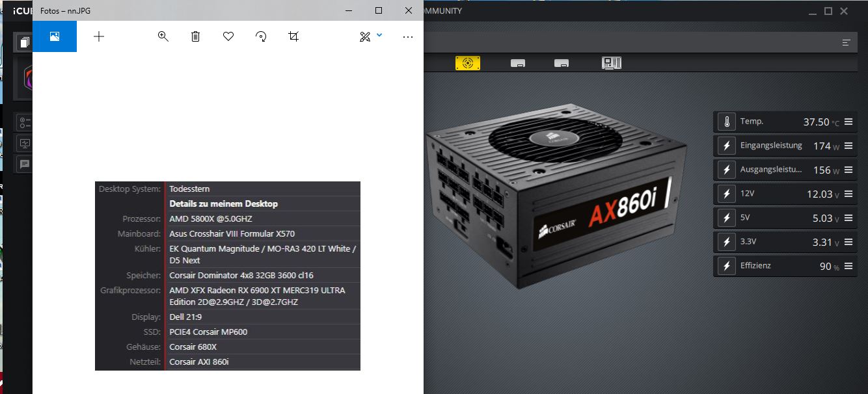Open the three-dots more menu in Fotos
Screen dimensions: 868x394
(408, 37)
